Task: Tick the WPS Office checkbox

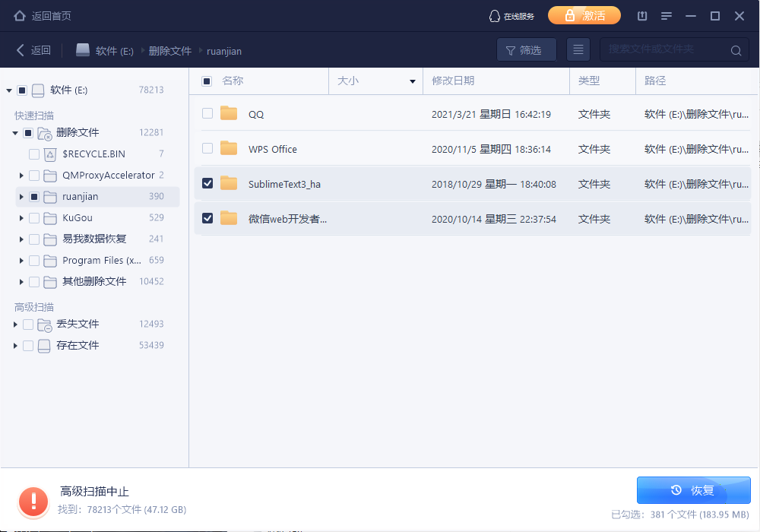Action: pyautogui.click(x=207, y=149)
